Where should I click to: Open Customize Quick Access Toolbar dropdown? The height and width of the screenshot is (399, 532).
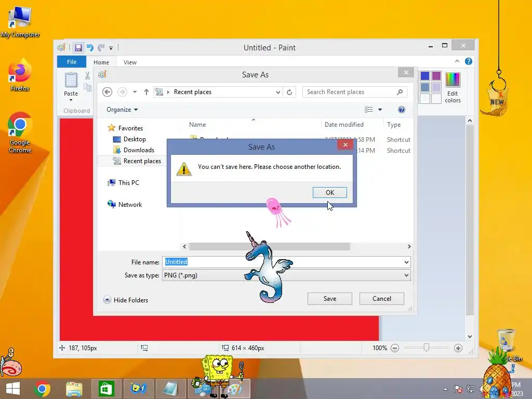pyautogui.click(x=111, y=48)
